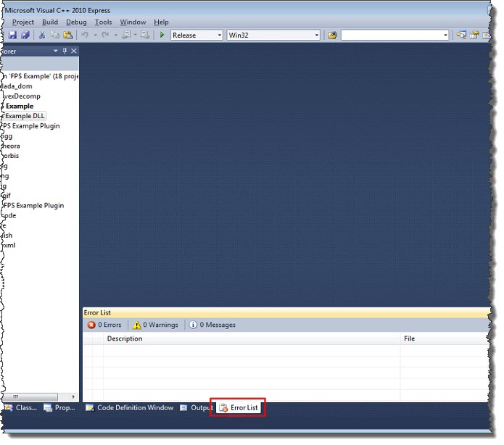Close the Solution Explorer panel
The height and width of the screenshot is (445, 504).
[74, 51]
